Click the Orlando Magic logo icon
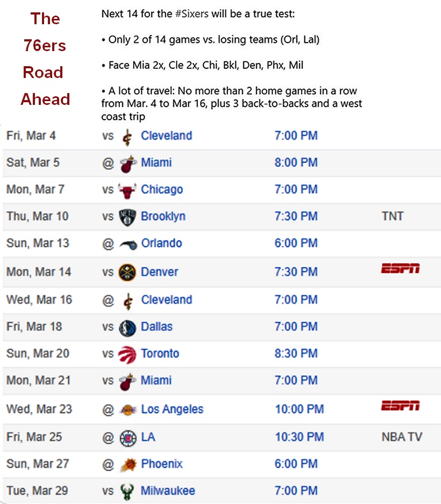441x504 pixels. click(127, 244)
